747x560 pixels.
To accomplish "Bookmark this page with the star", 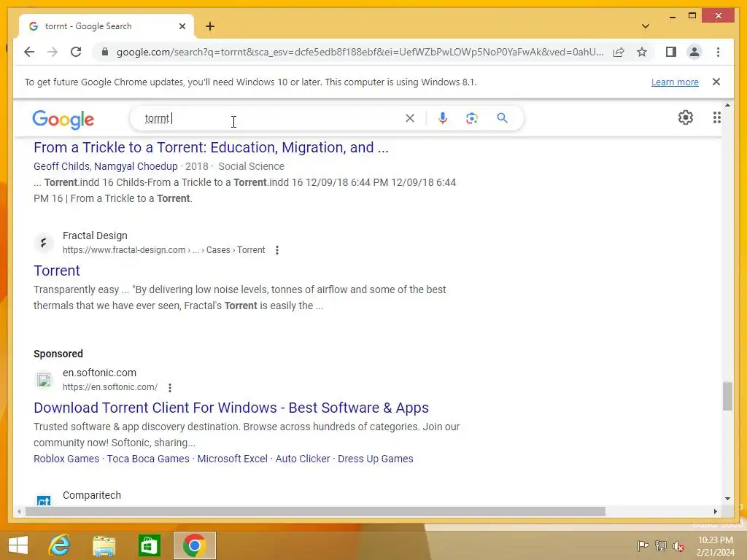I will pos(642,52).
